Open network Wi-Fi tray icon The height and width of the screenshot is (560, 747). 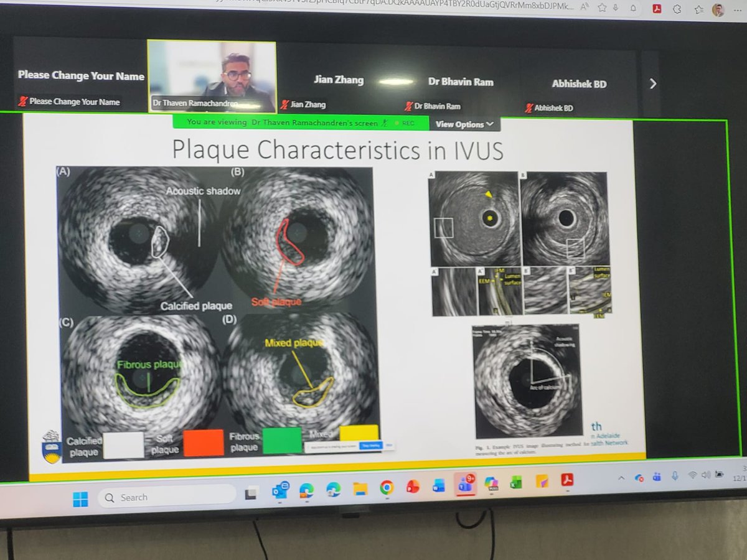692,475
